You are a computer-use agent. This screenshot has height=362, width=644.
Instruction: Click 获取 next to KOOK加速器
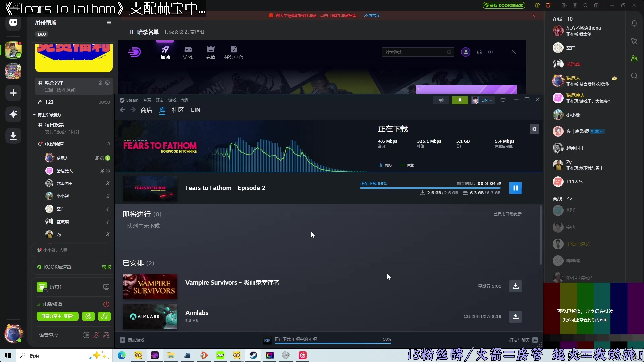click(106, 267)
